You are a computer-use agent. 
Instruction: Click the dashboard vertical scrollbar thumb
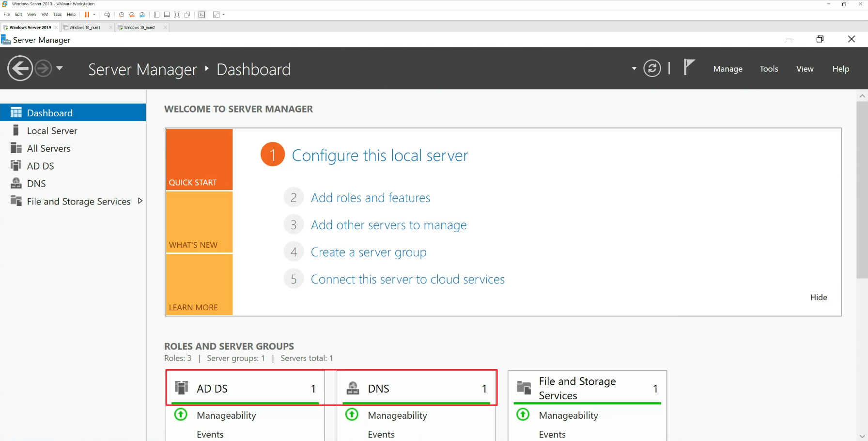coord(862,189)
